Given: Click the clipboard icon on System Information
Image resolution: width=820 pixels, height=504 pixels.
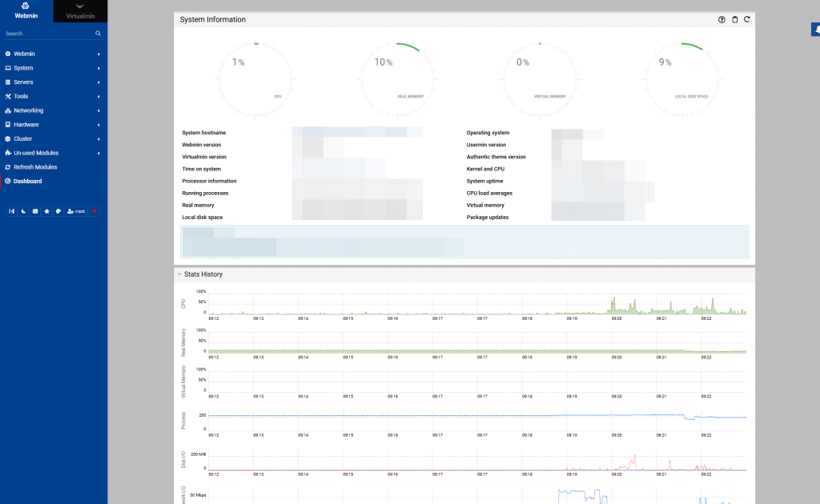Looking at the screenshot, I should click(734, 19).
